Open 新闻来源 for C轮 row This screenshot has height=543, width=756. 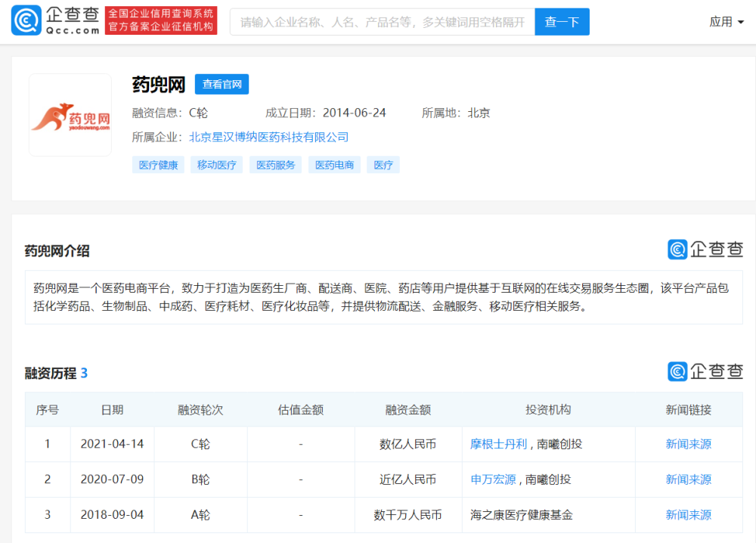tap(689, 444)
